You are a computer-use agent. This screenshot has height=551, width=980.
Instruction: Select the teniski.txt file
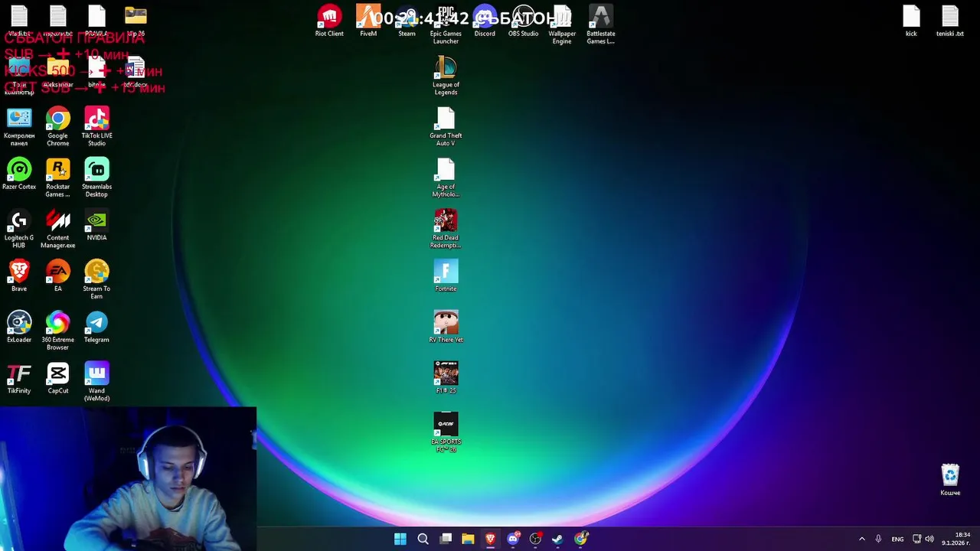950,21
